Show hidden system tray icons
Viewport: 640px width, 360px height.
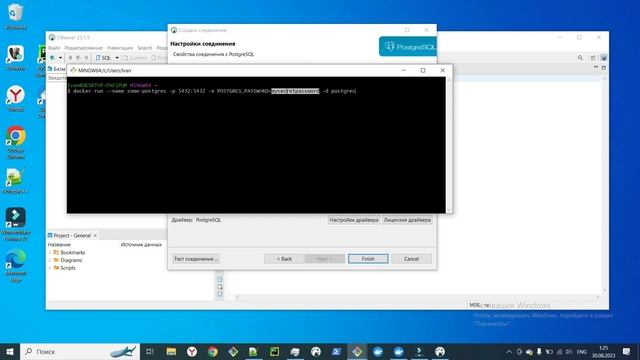pyautogui.click(x=509, y=351)
